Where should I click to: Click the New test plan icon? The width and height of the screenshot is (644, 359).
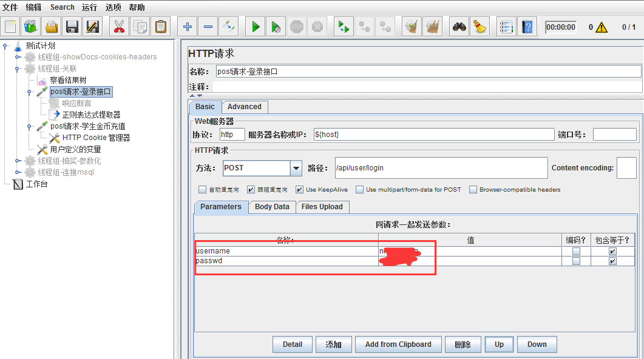coord(11,27)
